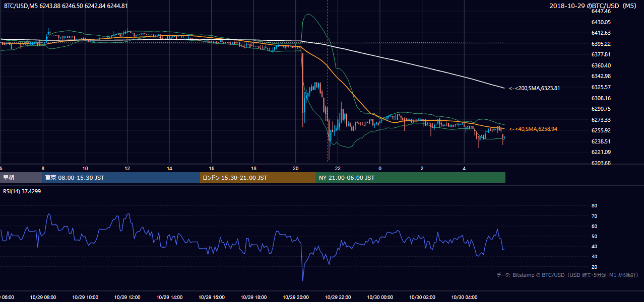This screenshot has height=302, width=644.
Task: Click the 10/29 20:00 date axis label
Action: coord(295,297)
